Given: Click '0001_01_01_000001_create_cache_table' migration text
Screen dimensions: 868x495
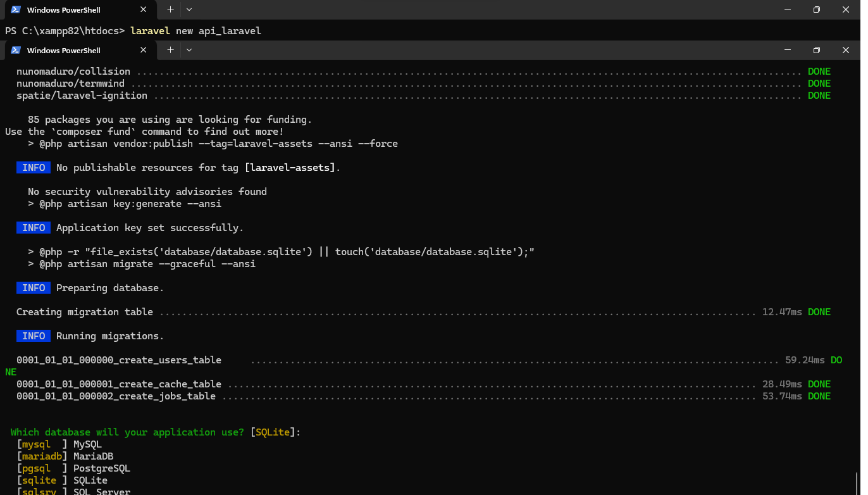Looking at the screenshot, I should point(119,384).
